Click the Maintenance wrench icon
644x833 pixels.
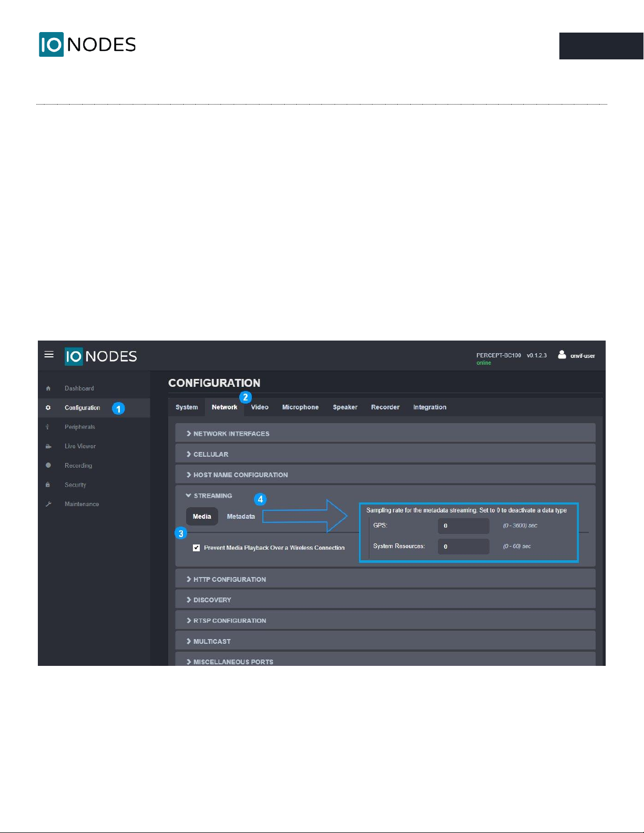(x=48, y=504)
